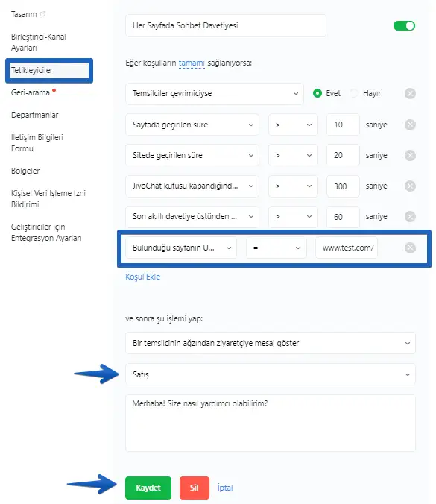Remove the 'Temsilciler çevrimiçiyse' condition
Viewport: 436px width, 504px height.
point(410,93)
